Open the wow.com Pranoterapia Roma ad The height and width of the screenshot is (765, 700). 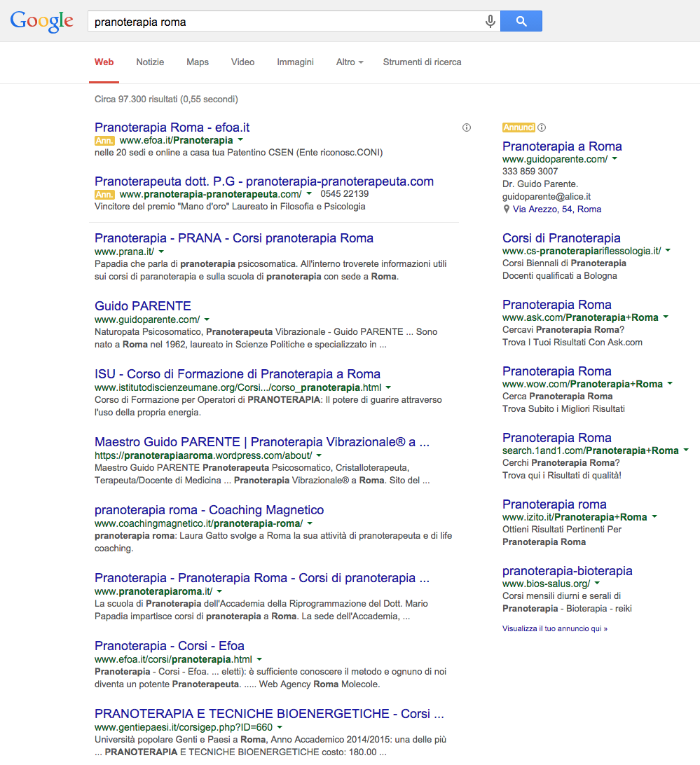[x=557, y=371]
